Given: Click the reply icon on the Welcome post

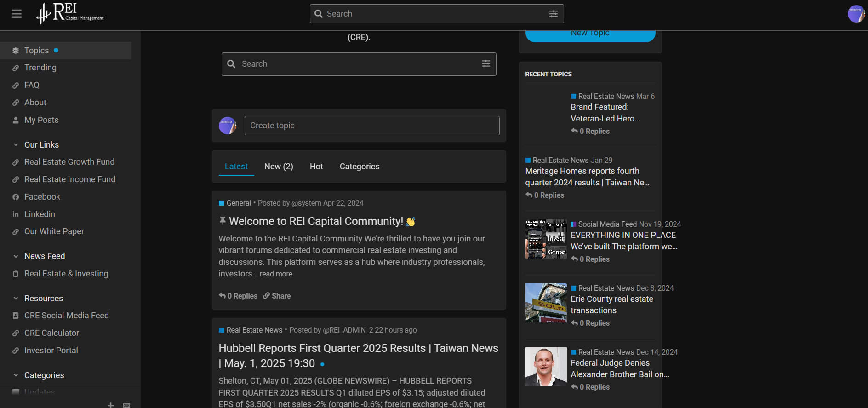Looking at the screenshot, I should tap(223, 296).
